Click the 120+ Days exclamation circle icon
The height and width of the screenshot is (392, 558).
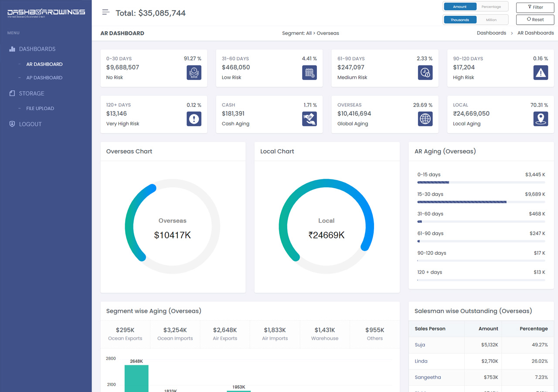point(194,119)
